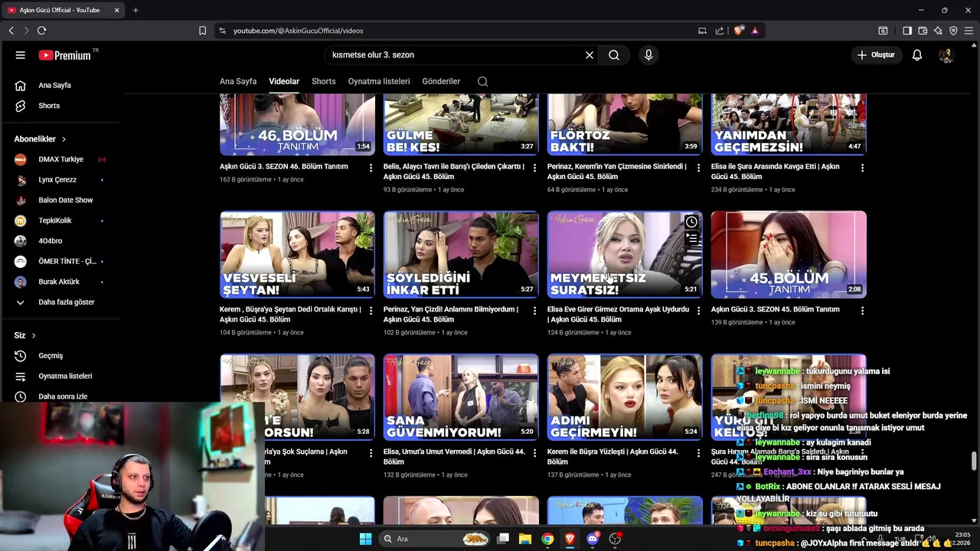
Task: Open Google Chrome from the taskbar
Action: [547, 539]
